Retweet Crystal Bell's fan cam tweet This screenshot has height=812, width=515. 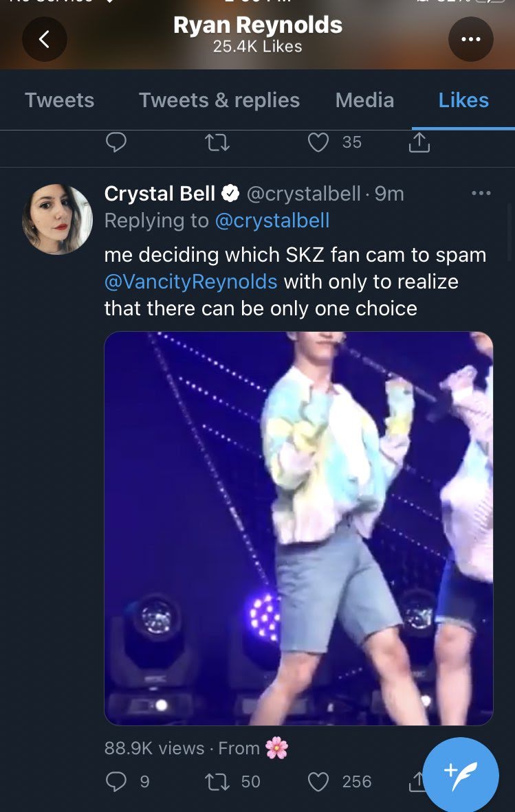[x=217, y=782]
